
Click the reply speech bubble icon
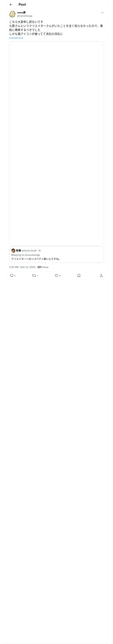point(12,276)
